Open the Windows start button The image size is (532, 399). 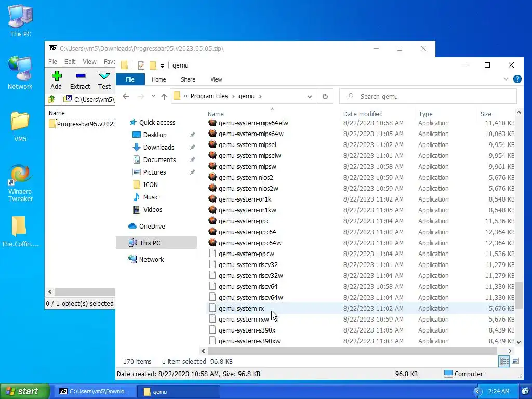pyautogui.click(x=24, y=392)
